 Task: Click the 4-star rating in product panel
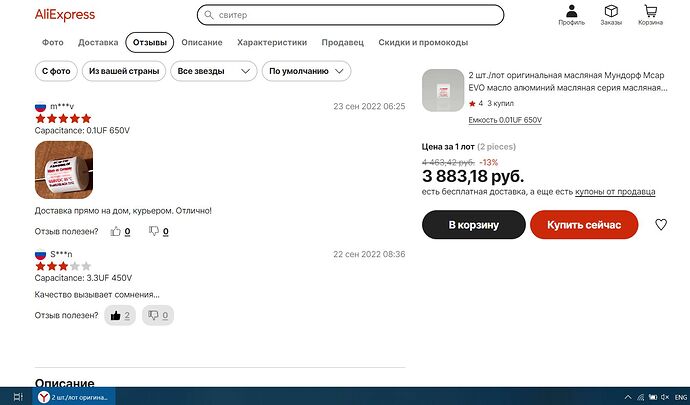click(476, 103)
